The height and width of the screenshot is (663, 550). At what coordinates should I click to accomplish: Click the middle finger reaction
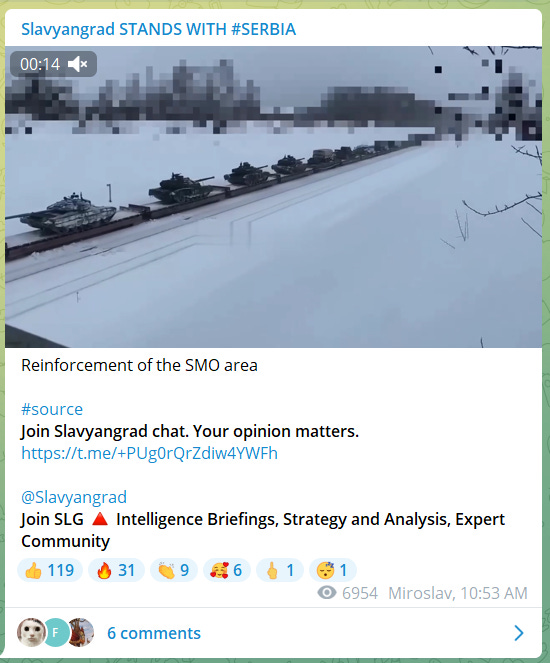point(280,570)
